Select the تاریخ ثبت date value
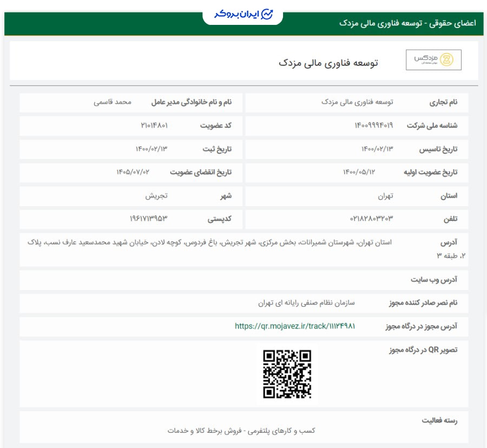Image resolution: width=487 pixels, height=448 pixels. [x=152, y=149]
